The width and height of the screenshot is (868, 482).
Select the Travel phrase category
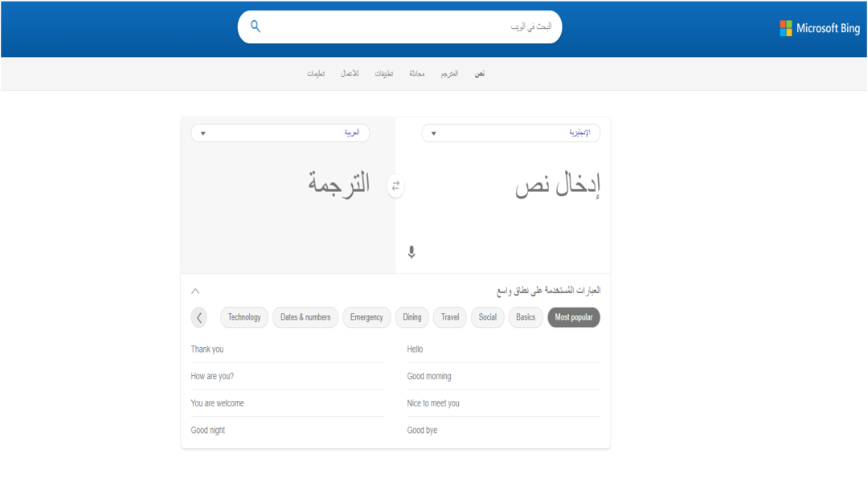coord(450,317)
